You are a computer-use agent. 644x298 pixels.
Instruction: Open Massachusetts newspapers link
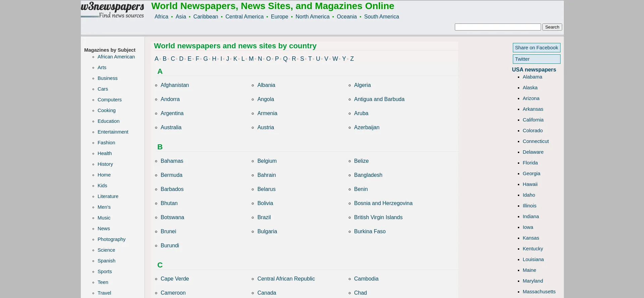click(x=539, y=292)
